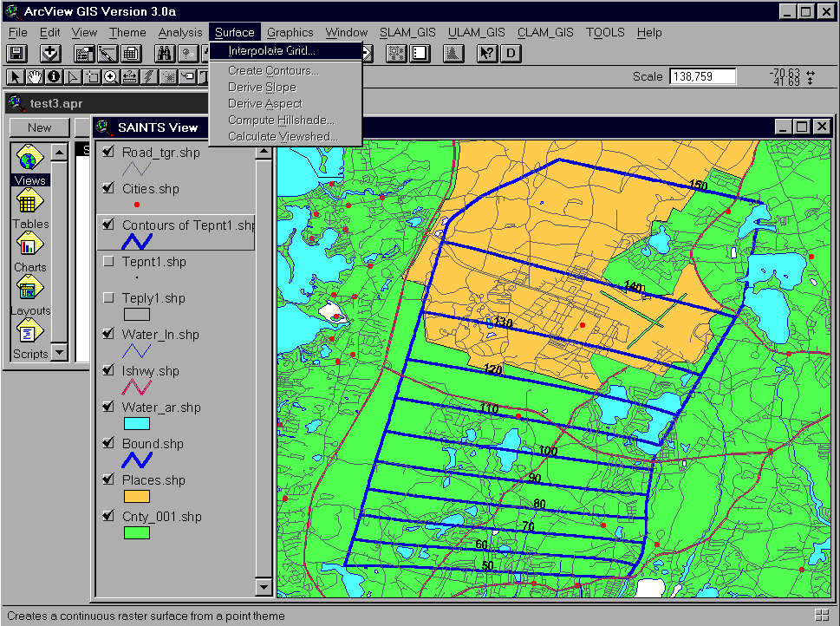
Task: Click the Locate Address icon beside binoculars
Action: (x=187, y=53)
